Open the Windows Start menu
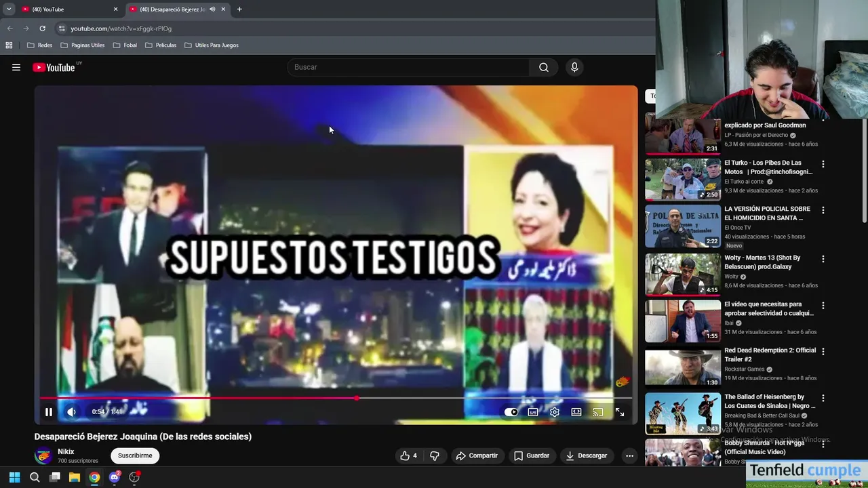 click(14, 477)
